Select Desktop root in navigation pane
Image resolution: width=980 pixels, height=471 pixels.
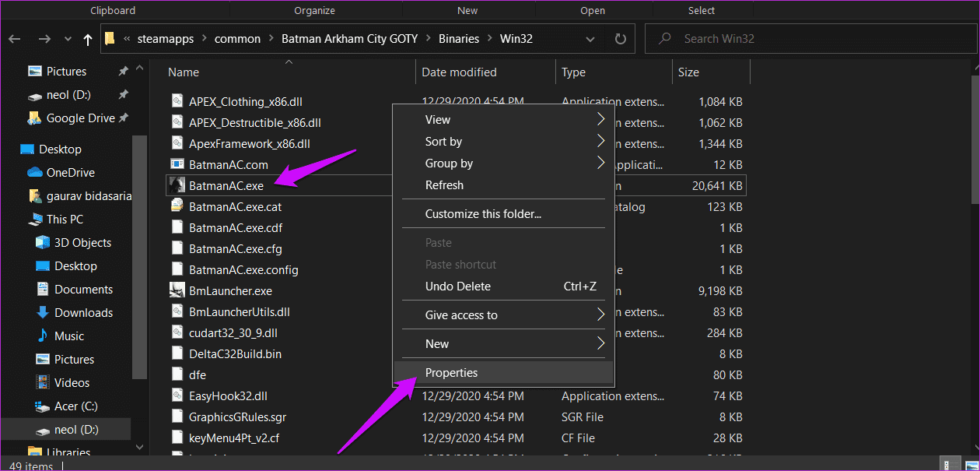pyautogui.click(x=60, y=149)
